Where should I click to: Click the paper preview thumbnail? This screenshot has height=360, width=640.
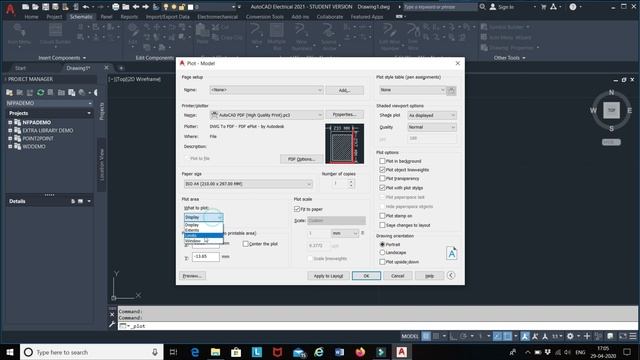pos(344,144)
